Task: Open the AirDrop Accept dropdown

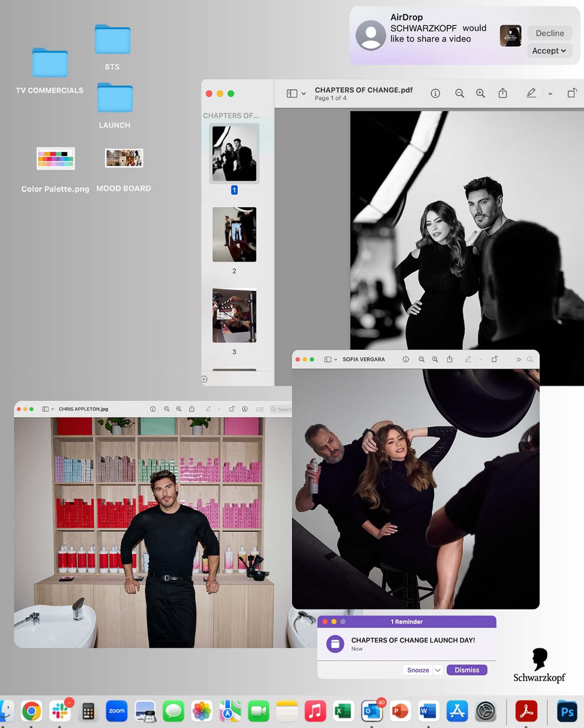Action: point(550,51)
